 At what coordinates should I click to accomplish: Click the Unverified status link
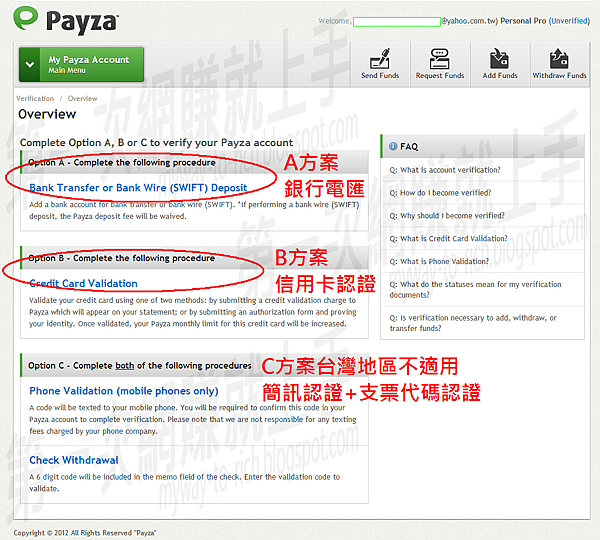[x=570, y=21]
